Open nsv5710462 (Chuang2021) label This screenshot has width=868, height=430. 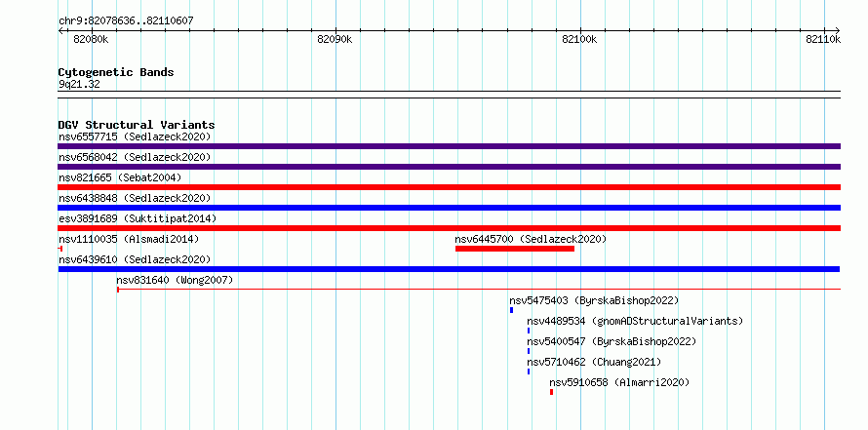594,362
